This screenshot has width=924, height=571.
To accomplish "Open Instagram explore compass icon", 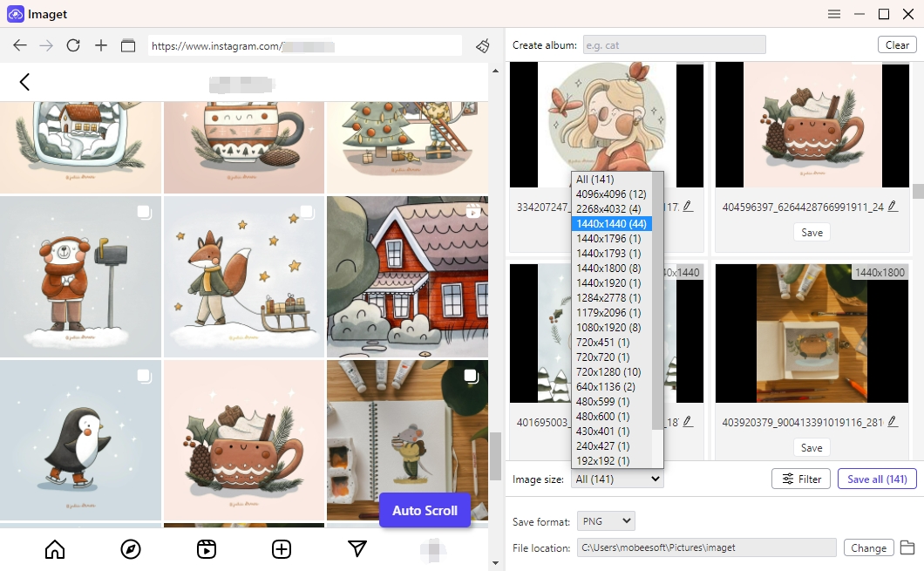I will [x=131, y=548].
